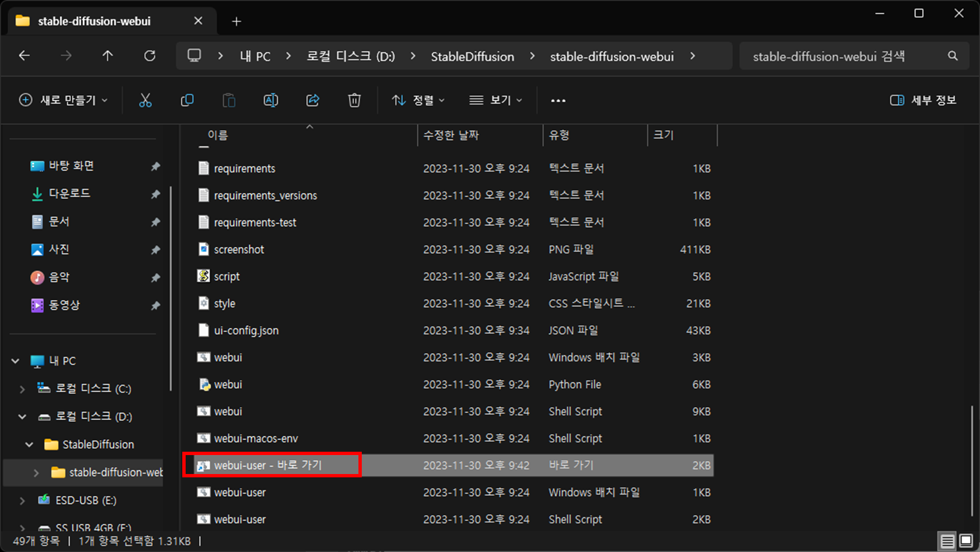
Task: Open 새로 만들기 dropdown
Action: (x=63, y=100)
